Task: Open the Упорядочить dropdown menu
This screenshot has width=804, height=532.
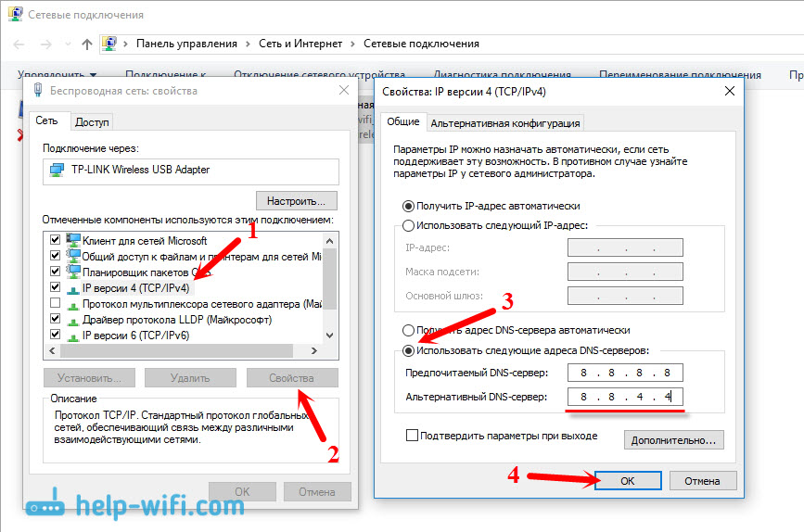Action: 57,75
